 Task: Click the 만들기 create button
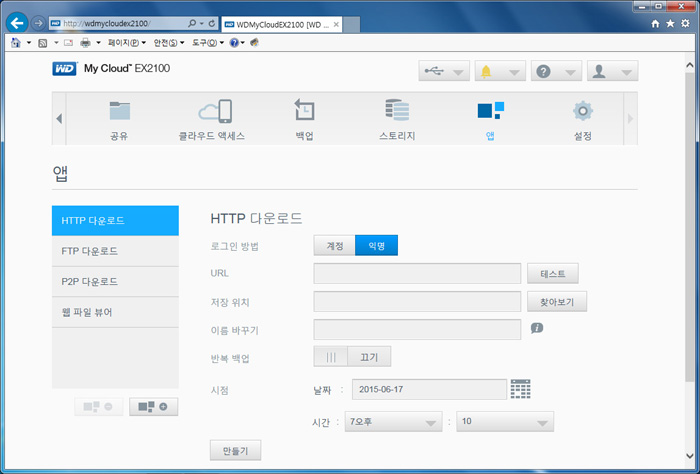[235, 451]
